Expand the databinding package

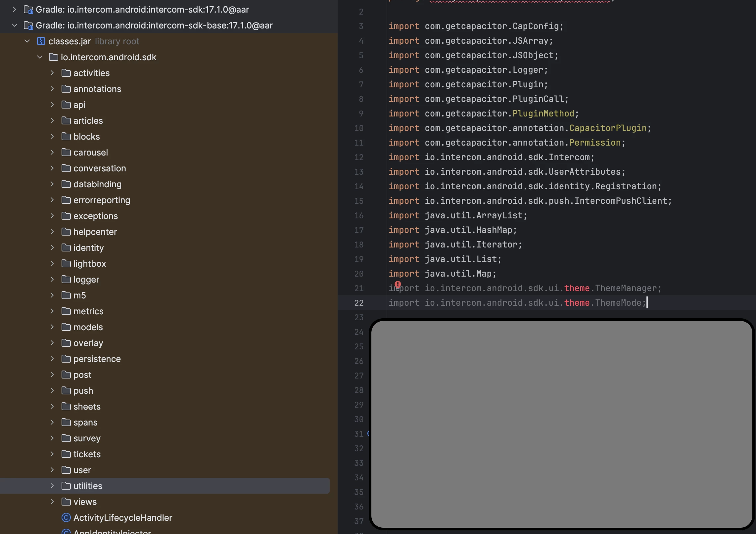click(x=52, y=184)
